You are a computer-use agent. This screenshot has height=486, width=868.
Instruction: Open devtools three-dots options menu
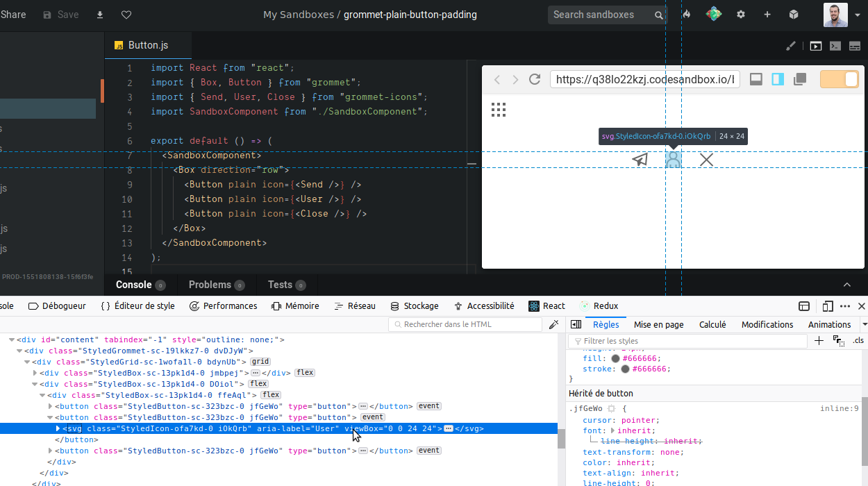click(845, 306)
